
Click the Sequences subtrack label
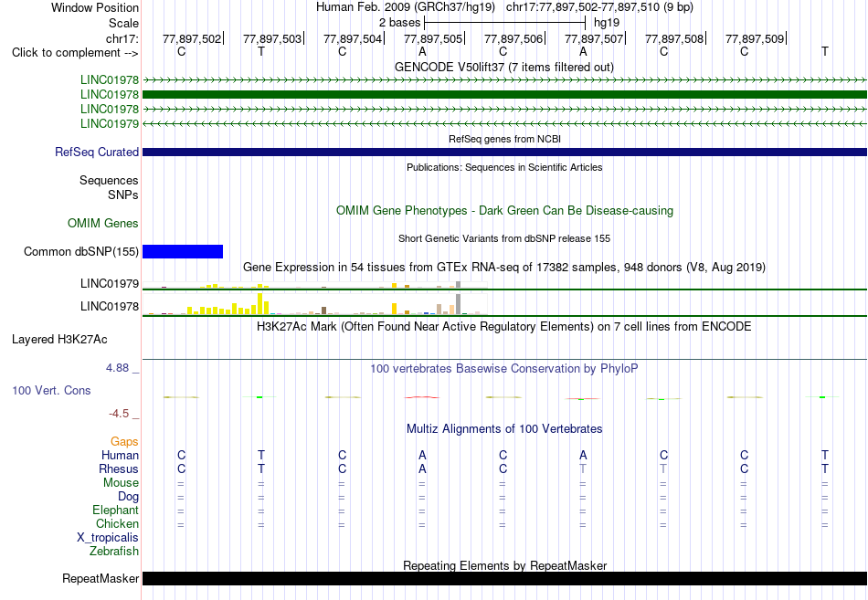pos(109,181)
